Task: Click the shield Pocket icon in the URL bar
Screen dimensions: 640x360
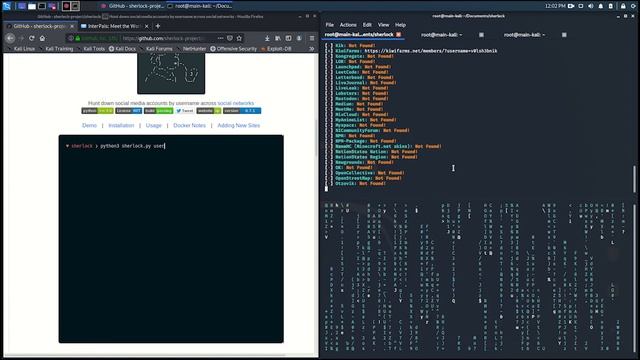Action: pos(230,38)
